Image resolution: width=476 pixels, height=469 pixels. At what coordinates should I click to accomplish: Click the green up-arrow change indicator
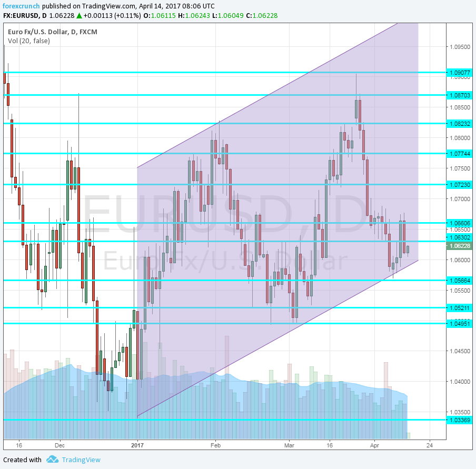click(79, 15)
